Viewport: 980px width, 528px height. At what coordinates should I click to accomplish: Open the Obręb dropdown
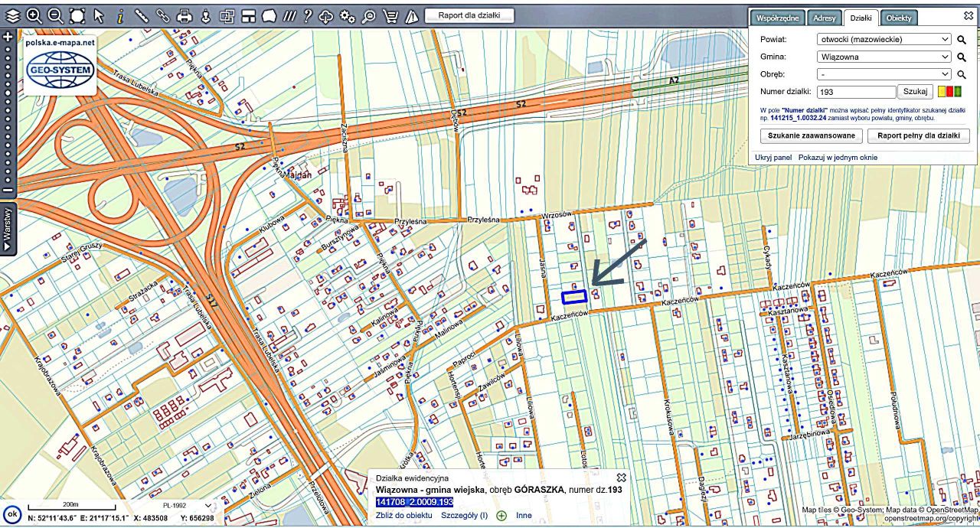click(884, 74)
